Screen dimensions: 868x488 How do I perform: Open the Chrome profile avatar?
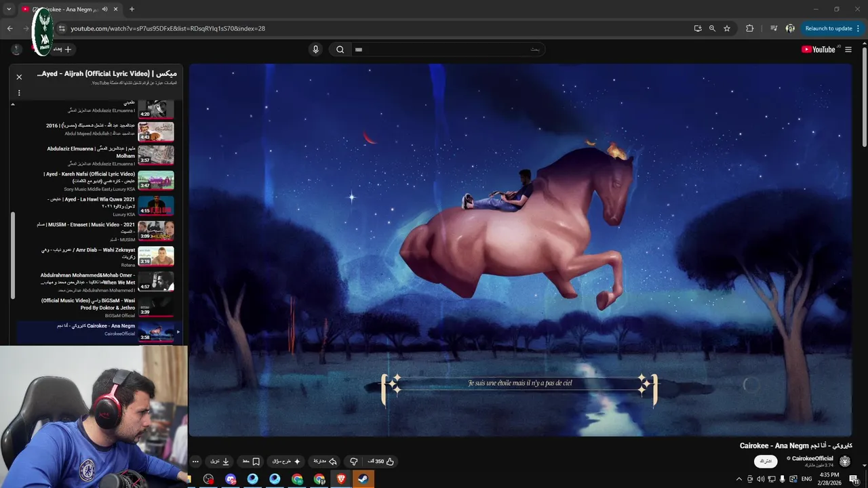(x=790, y=28)
